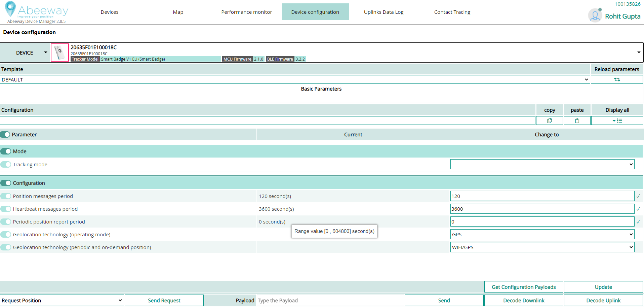Open the Request Position dropdown
Screen dimensions: 644x308
click(62, 301)
